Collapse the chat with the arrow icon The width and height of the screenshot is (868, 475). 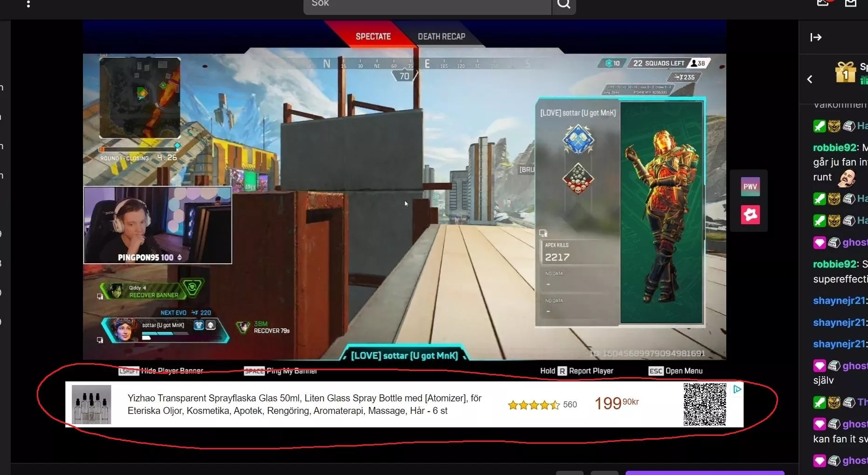[x=816, y=37]
